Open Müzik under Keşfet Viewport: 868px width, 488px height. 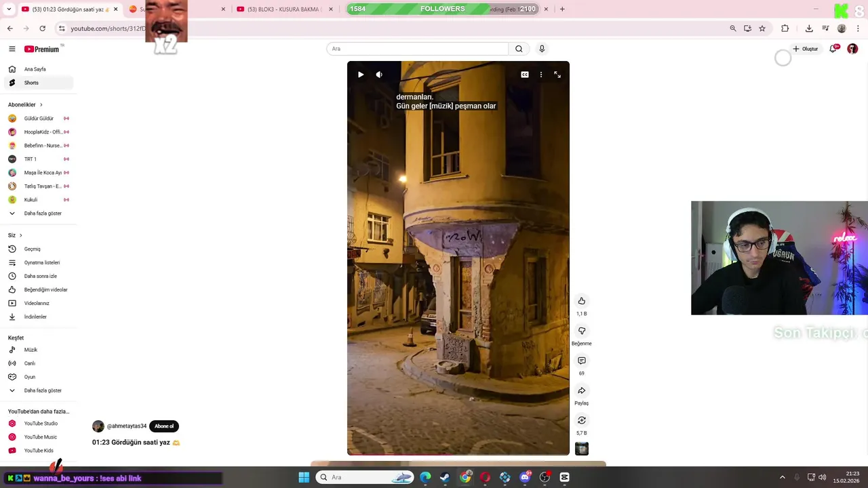point(39,350)
